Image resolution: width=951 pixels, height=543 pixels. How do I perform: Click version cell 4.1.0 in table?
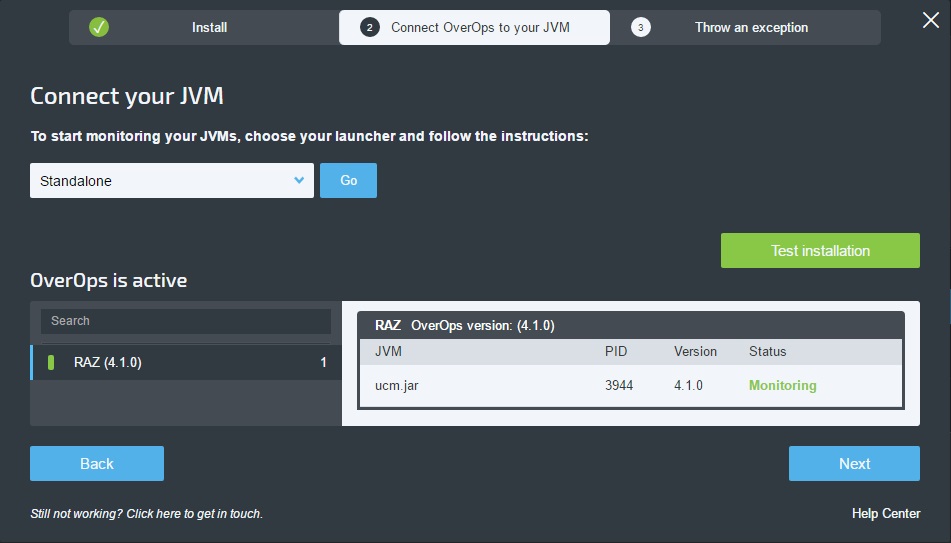pyautogui.click(x=688, y=385)
